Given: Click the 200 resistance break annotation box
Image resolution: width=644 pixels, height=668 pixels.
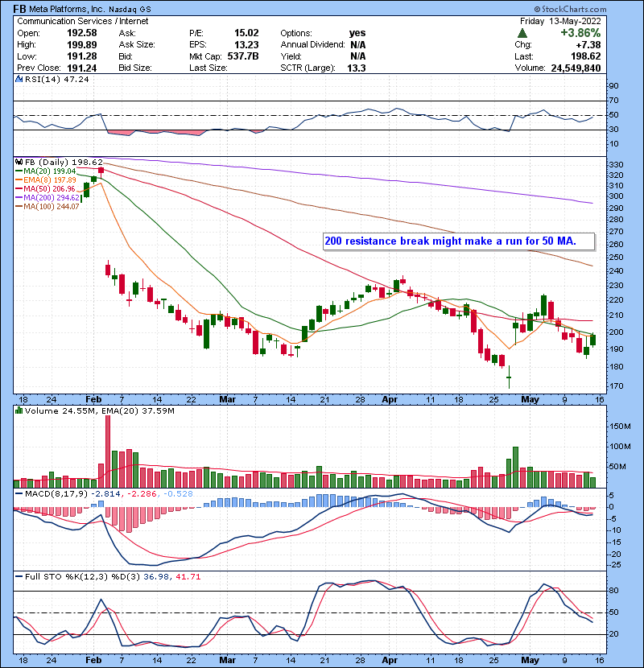Looking at the screenshot, I should pos(459,241).
